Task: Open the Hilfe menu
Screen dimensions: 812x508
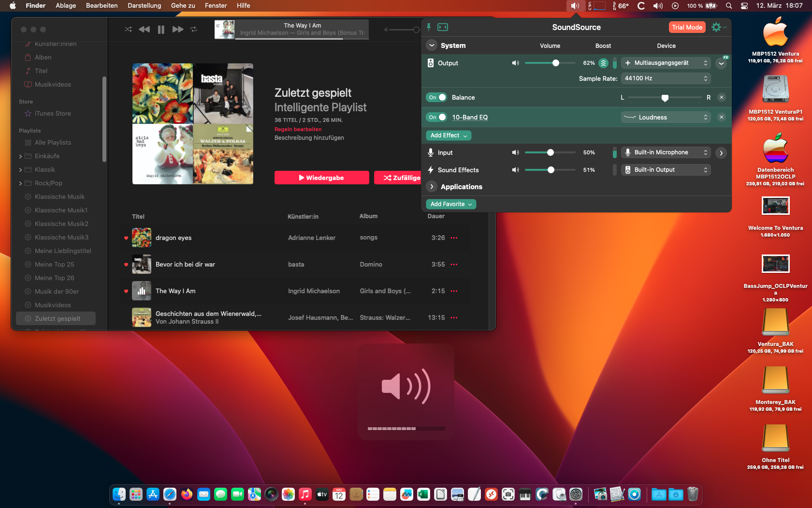Action: [244, 6]
